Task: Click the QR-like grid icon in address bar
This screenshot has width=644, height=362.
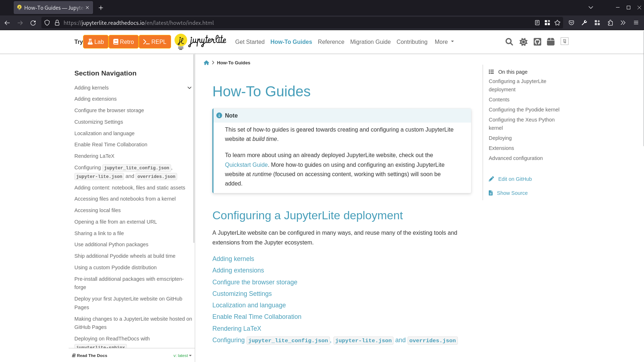Action: pos(547,23)
